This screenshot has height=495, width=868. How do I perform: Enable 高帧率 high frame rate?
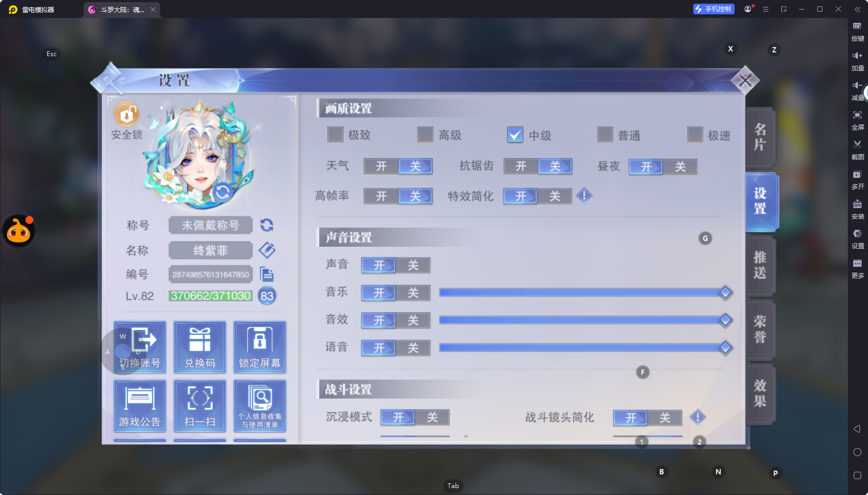[x=381, y=196]
